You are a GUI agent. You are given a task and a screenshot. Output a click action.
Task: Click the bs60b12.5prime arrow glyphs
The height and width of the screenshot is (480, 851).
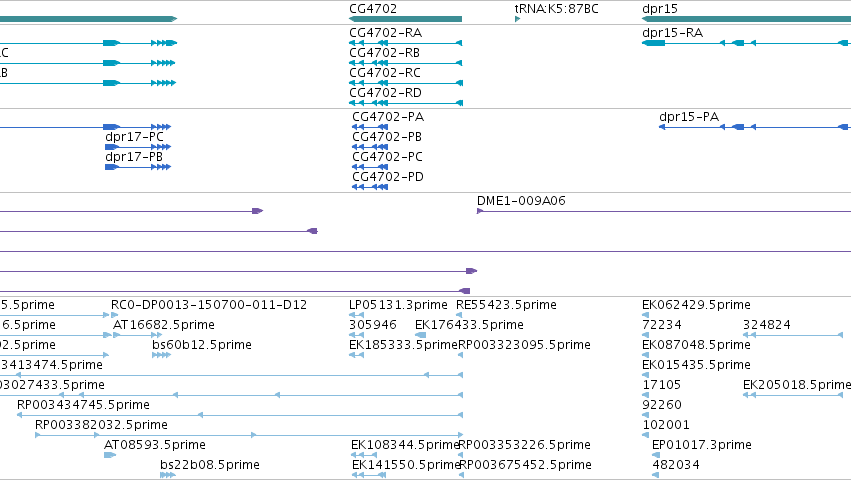pyautogui.click(x=161, y=355)
